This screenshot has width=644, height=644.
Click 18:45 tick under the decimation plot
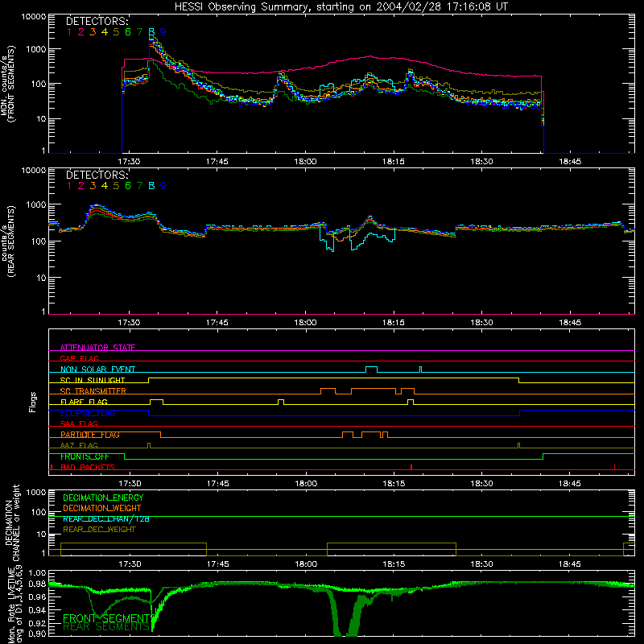570,564
